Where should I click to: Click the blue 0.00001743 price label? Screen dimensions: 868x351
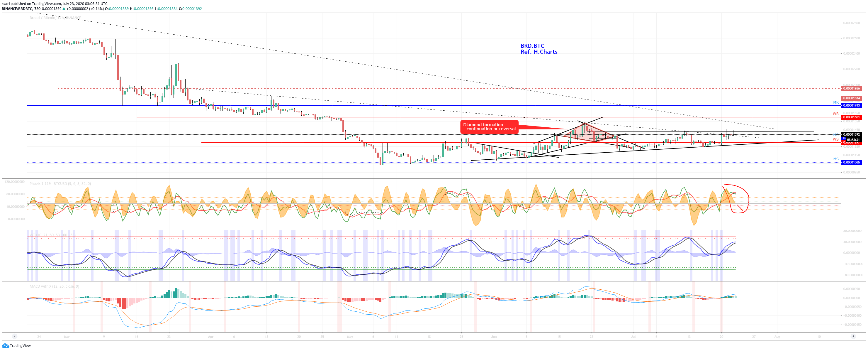click(x=851, y=106)
